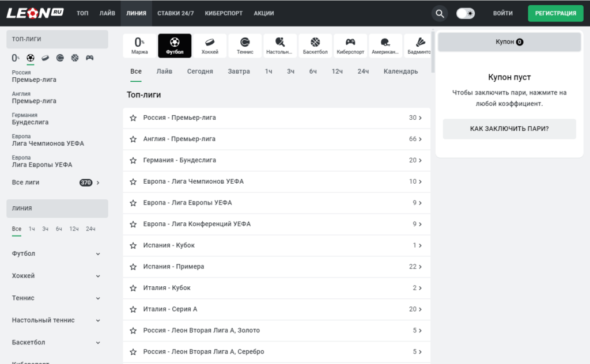
Task: Favorite Россия - Премьер-лига with the star
Action: click(x=133, y=117)
